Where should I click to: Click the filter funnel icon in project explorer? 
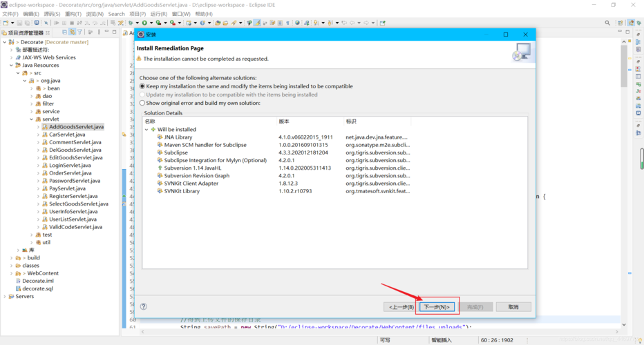tap(79, 32)
